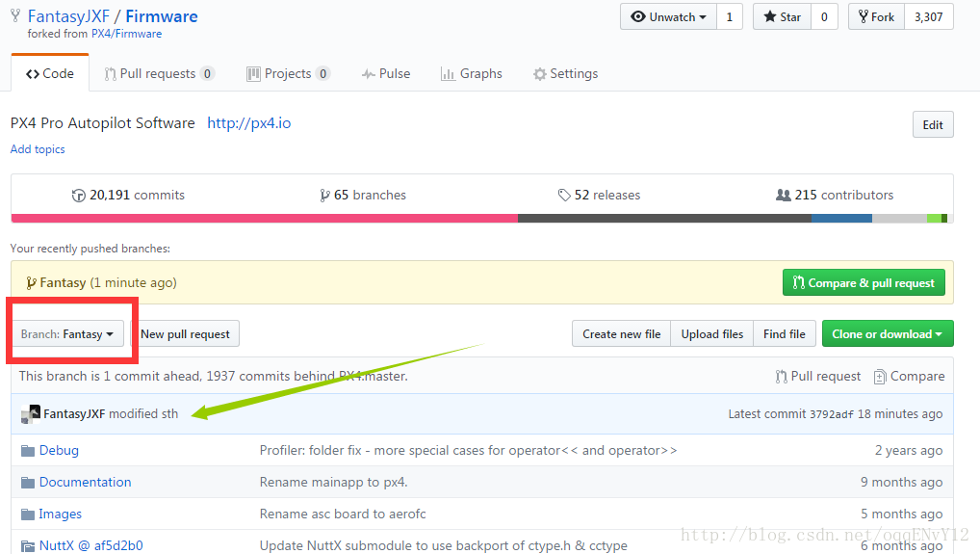This screenshot has height=554, width=980.
Task: Open the Unwatch dropdown
Action: pyautogui.click(x=668, y=17)
